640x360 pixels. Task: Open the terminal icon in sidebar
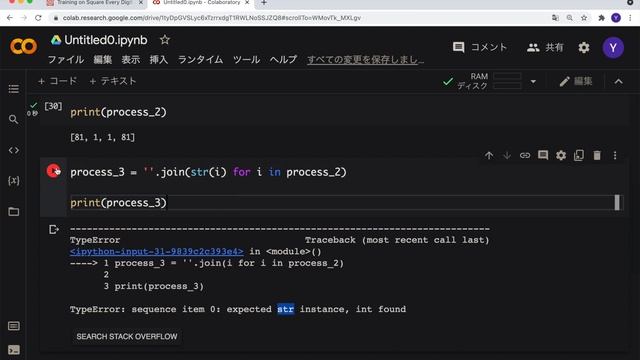click(13, 350)
